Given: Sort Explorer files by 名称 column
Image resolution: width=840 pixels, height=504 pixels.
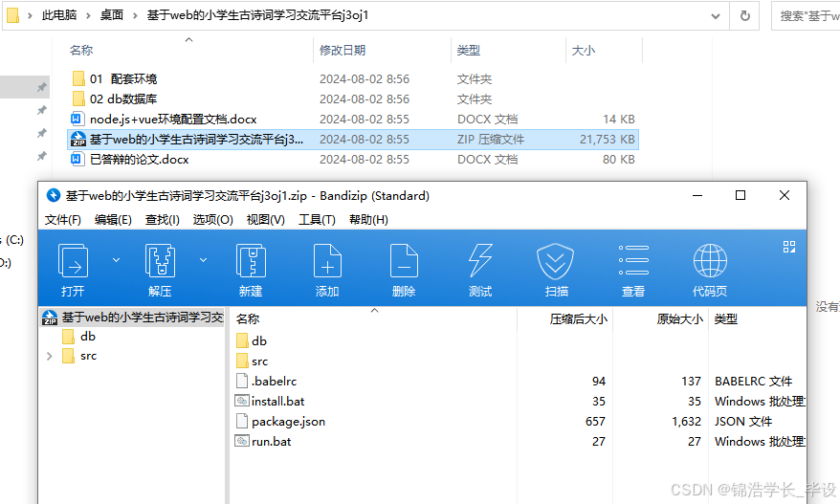Looking at the screenshot, I should tap(81, 51).
